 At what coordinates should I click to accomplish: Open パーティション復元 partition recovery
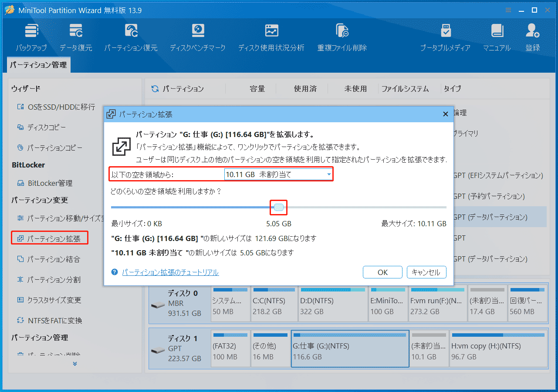point(131,37)
